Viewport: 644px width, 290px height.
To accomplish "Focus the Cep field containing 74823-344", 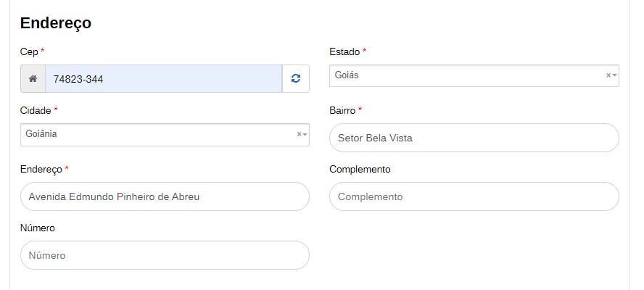I will (x=163, y=78).
